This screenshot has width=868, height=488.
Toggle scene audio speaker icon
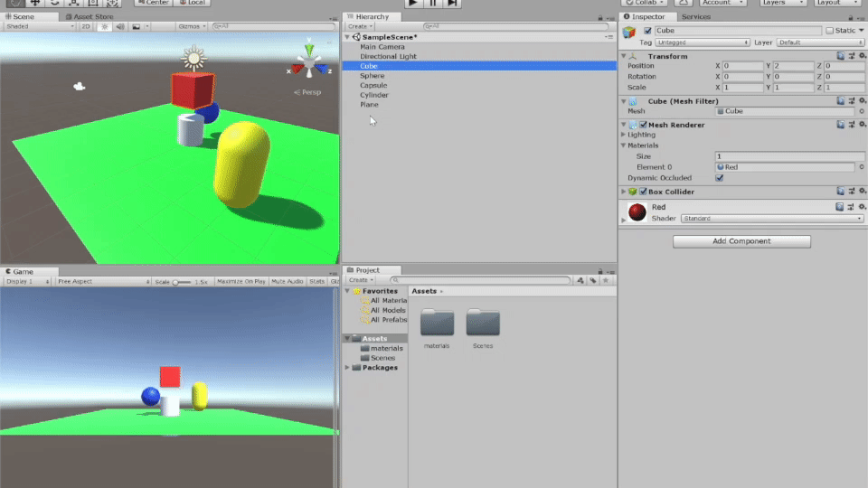click(x=120, y=27)
